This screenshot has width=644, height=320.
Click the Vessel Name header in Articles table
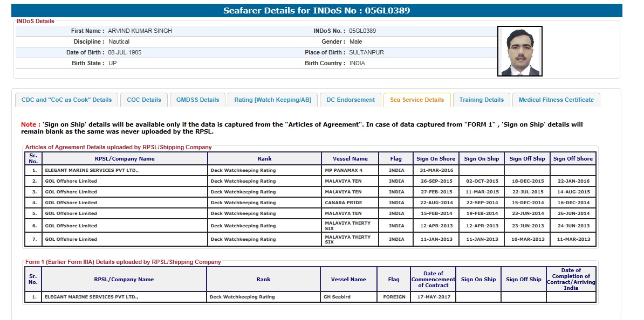click(x=351, y=158)
